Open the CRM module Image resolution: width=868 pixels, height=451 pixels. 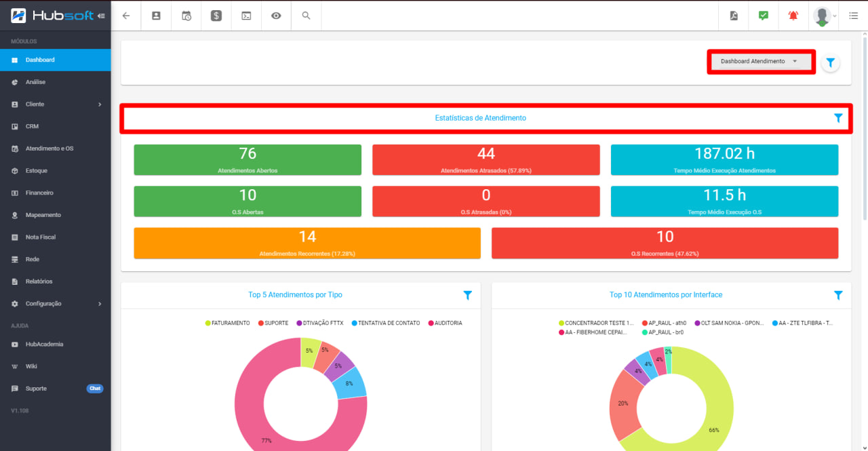55,126
